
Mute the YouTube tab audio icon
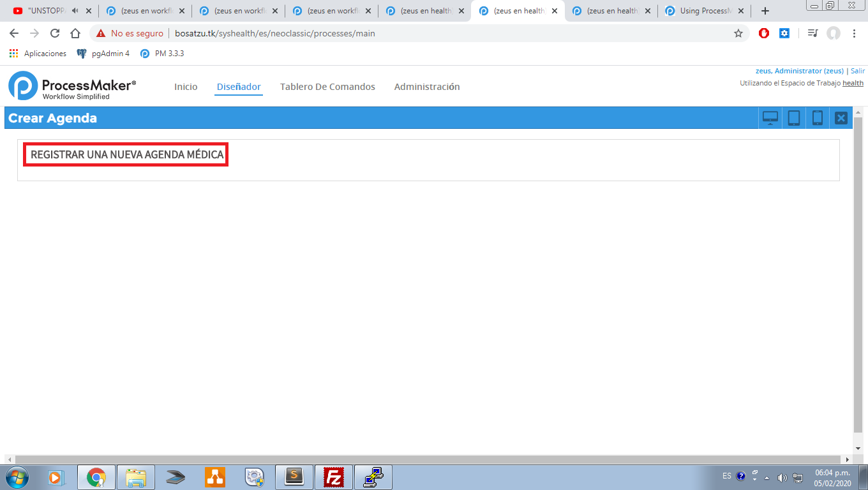(75, 11)
